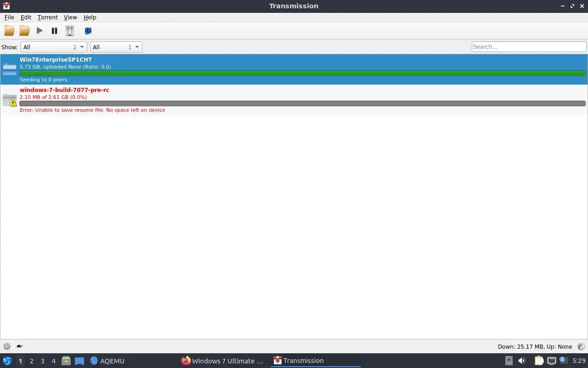This screenshot has width=588, height=368.
Task: Click the blue folder icon of Win7EnterpriseSP1CHT
Action: click(10, 69)
